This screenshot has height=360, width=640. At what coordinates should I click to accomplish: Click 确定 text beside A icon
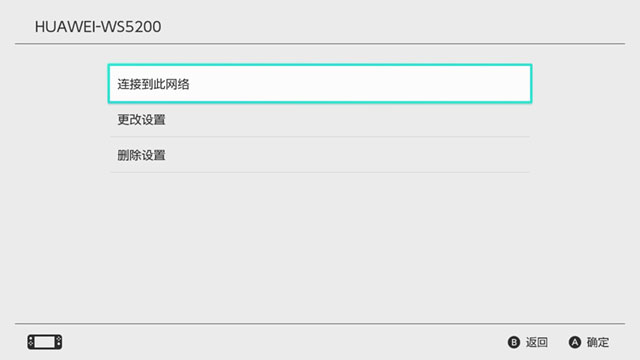[598, 342]
